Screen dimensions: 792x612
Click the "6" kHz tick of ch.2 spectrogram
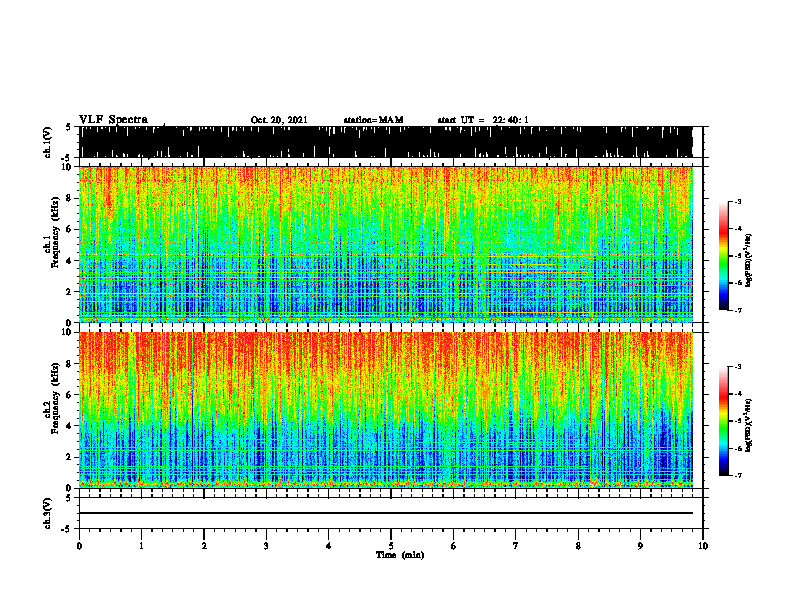tap(71, 395)
